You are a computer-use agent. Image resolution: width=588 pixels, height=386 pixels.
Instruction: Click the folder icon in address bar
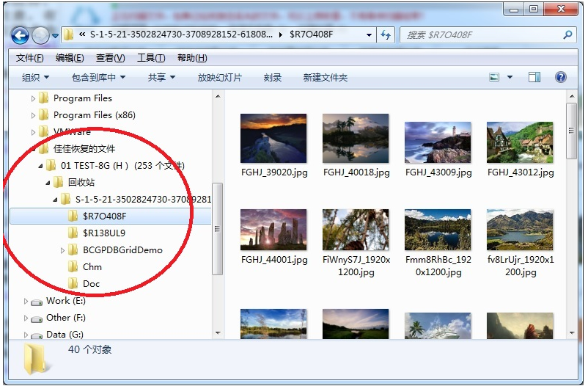68,34
